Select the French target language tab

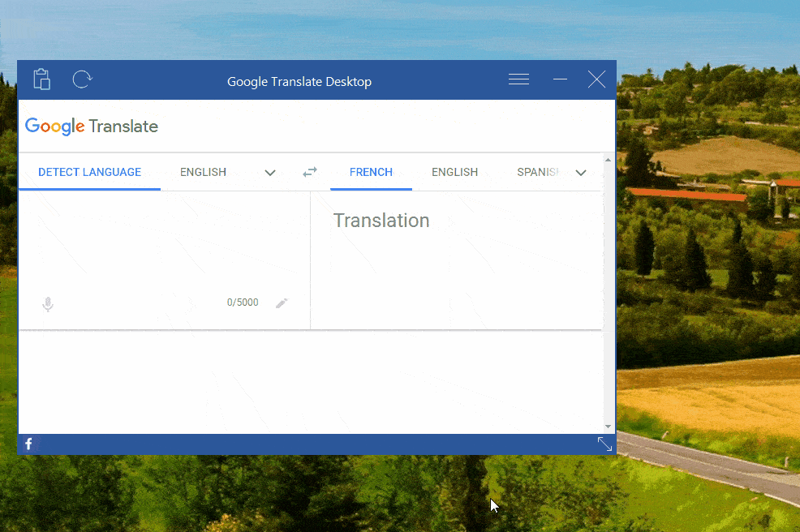[371, 173]
